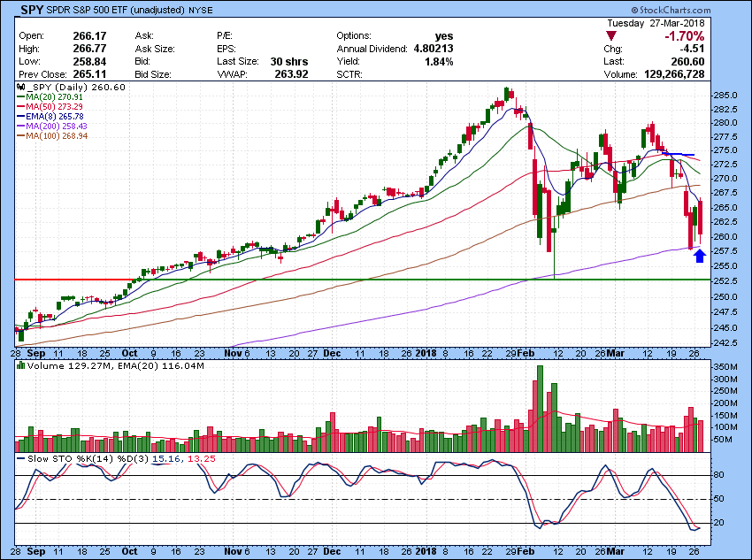Viewport: 752px width, 560px height.
Task: Click the 'Bid:' label
Action: pos(143,61)
